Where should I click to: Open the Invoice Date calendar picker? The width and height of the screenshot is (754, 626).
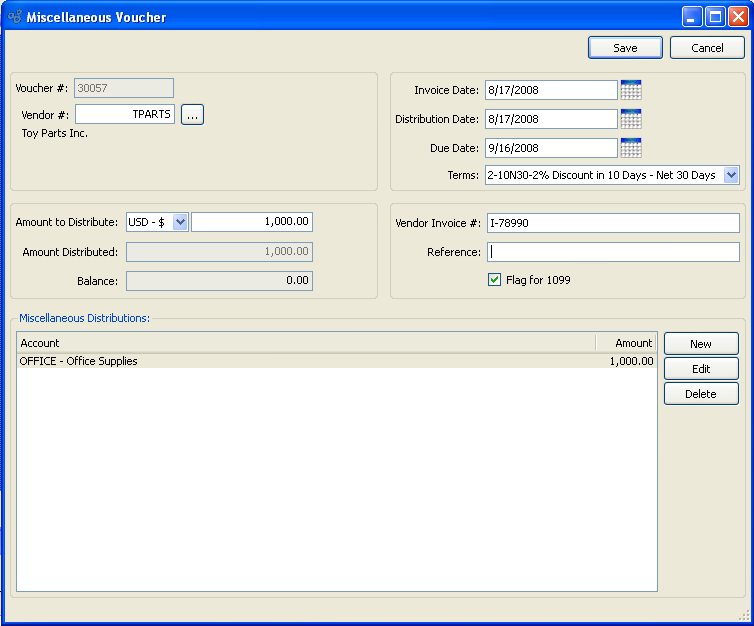point(630,90)
